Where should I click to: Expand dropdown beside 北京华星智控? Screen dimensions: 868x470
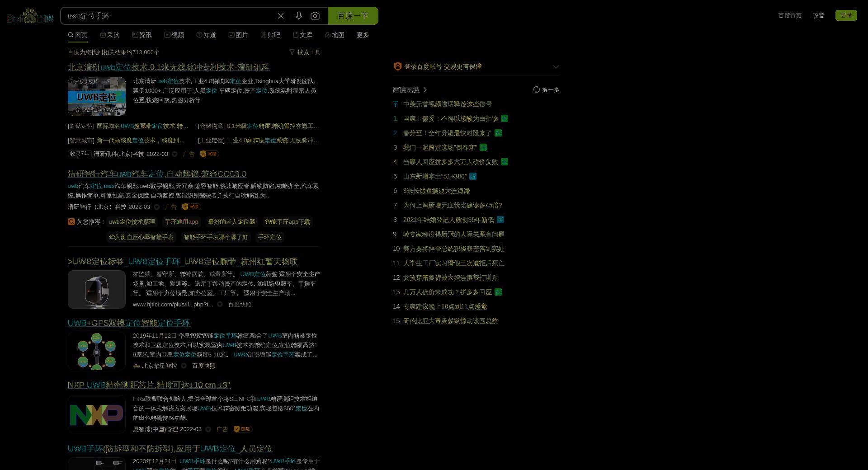[184, 366]
